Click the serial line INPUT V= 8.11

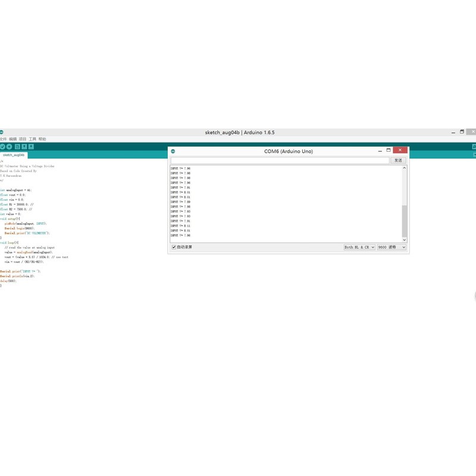click(180, 226)
